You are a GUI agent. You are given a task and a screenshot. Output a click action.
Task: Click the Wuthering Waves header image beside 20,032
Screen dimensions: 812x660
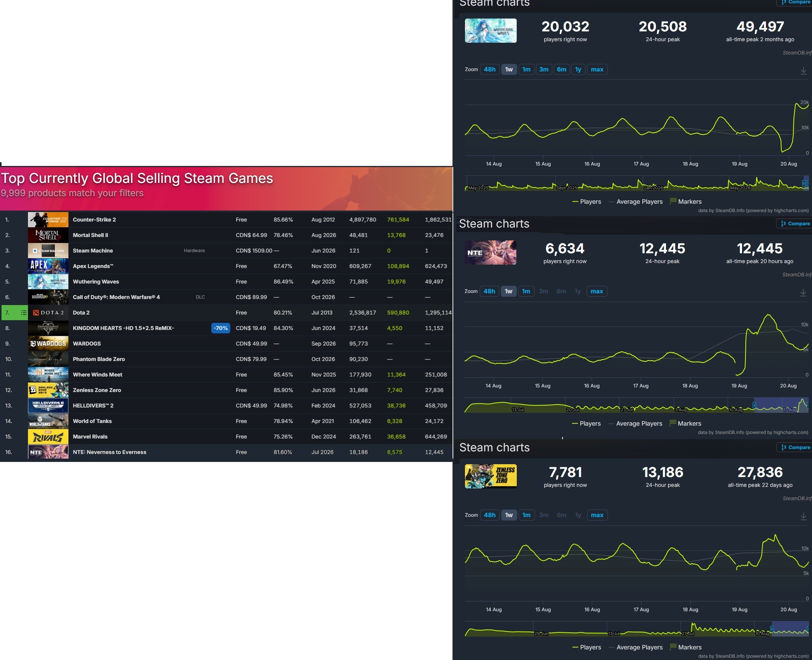click(490, 31)
